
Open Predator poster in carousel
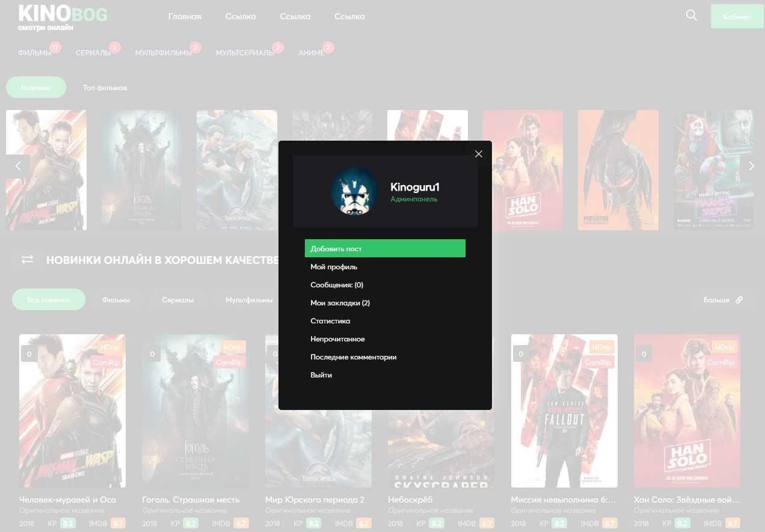pyautogui.click(x=618, y=170)
